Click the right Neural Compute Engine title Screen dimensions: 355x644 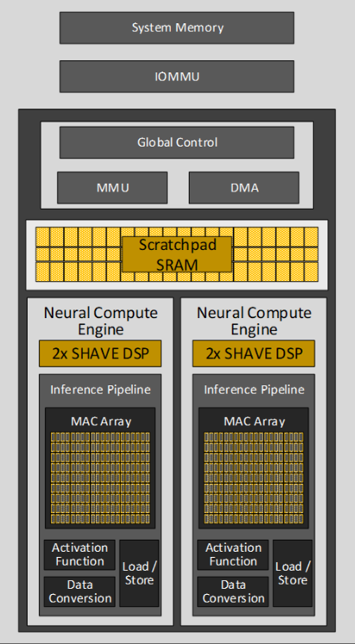point(254,321)
